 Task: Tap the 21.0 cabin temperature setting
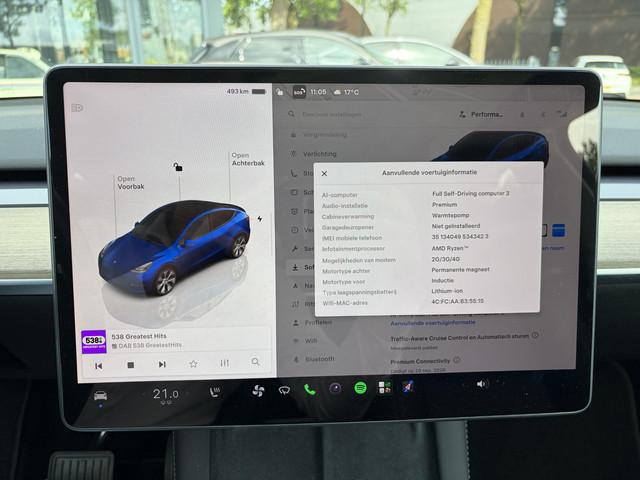coord(166,394)
